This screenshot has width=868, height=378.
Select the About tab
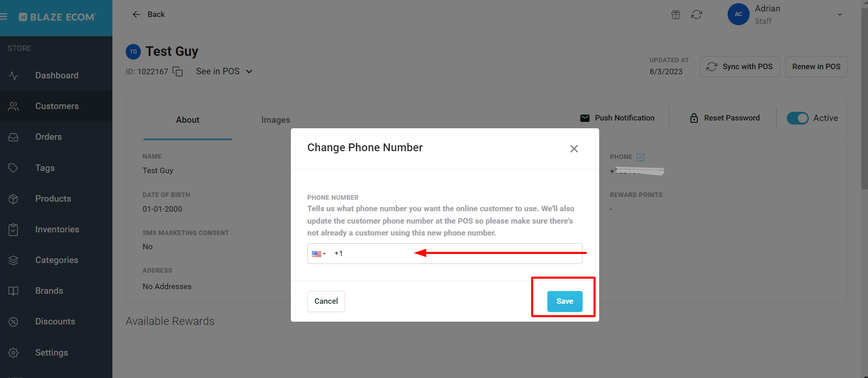click(x=188, y=120)
